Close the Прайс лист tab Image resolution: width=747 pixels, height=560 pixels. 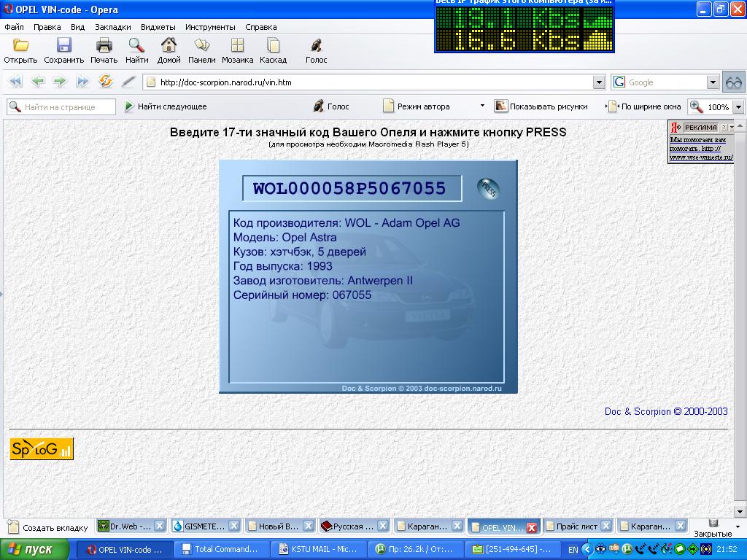coord(605,526)
